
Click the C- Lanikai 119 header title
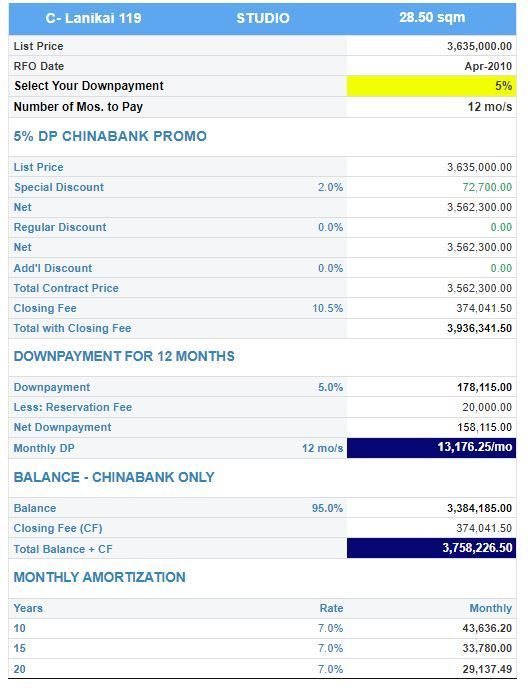pyautogui.click(x=93, y=18)
